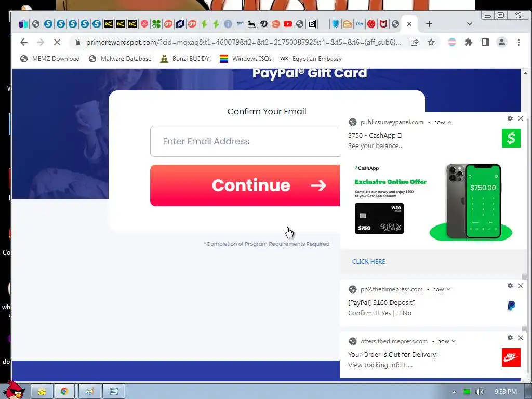Click the green Cash App dollar icon
Viewport: 532px width, 399px height.
pyautogui.click(x=511, y=138)
